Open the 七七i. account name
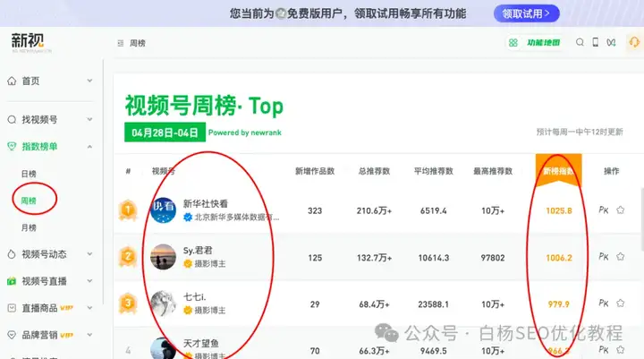 (x=195, y=297)
